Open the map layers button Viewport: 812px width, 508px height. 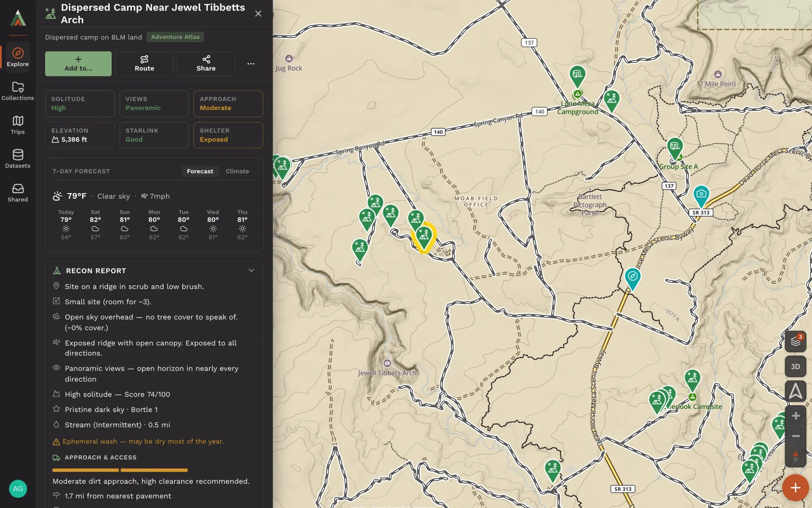pyautogui.click(x=795, y=341)
